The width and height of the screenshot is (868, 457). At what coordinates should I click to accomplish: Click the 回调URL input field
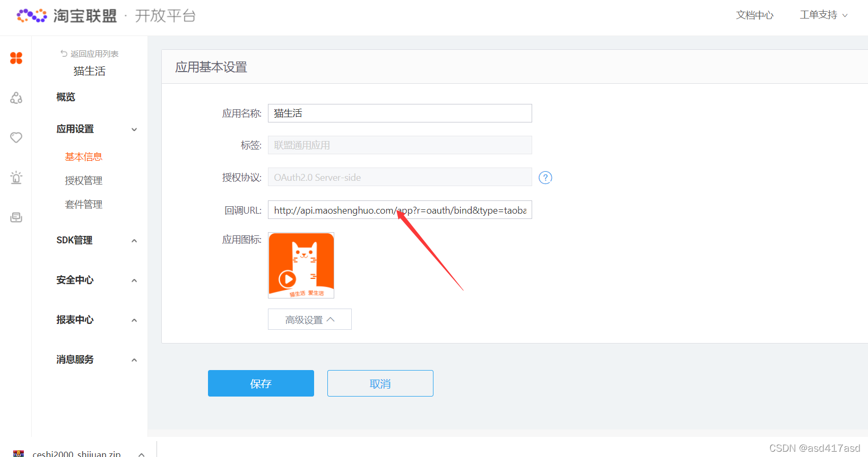click(x=400, y=210)
